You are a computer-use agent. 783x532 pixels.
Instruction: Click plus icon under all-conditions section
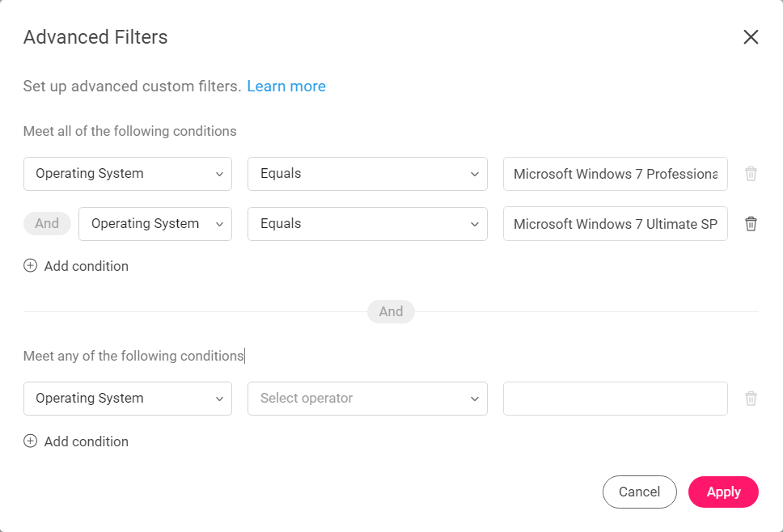pos(31,265)
